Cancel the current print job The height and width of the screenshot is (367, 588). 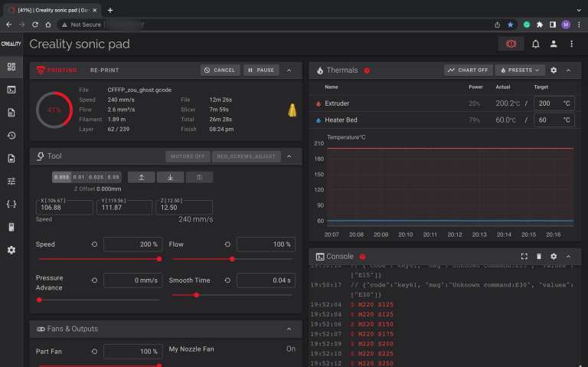click(220, 70)
